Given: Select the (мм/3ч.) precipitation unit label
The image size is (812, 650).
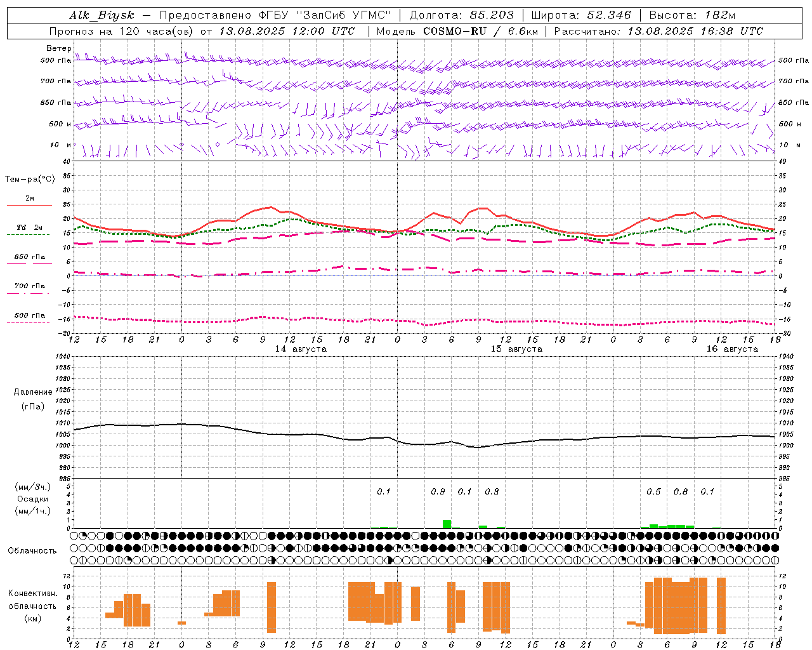Looking at the screenshot, I should click(x=33, y=487).
